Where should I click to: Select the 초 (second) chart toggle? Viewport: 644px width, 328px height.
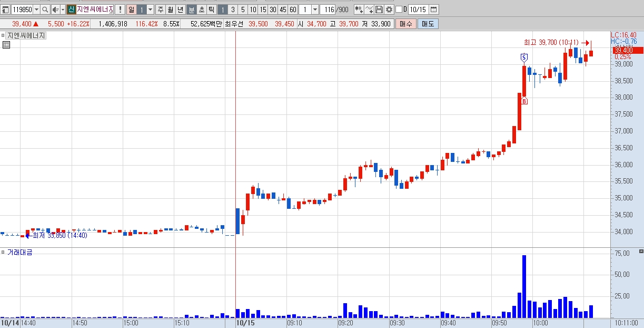coord(202,9)
